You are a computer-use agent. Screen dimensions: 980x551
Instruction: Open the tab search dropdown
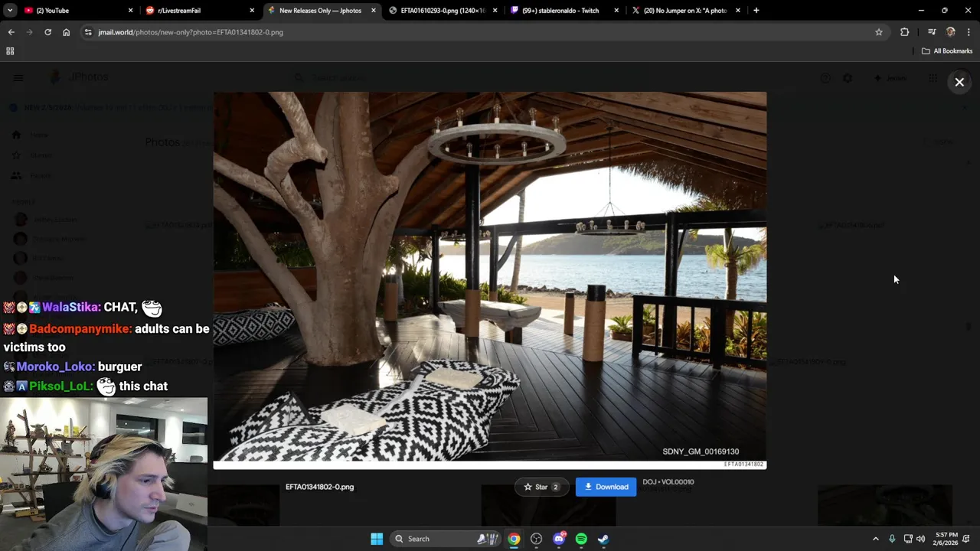click(9, 11)
